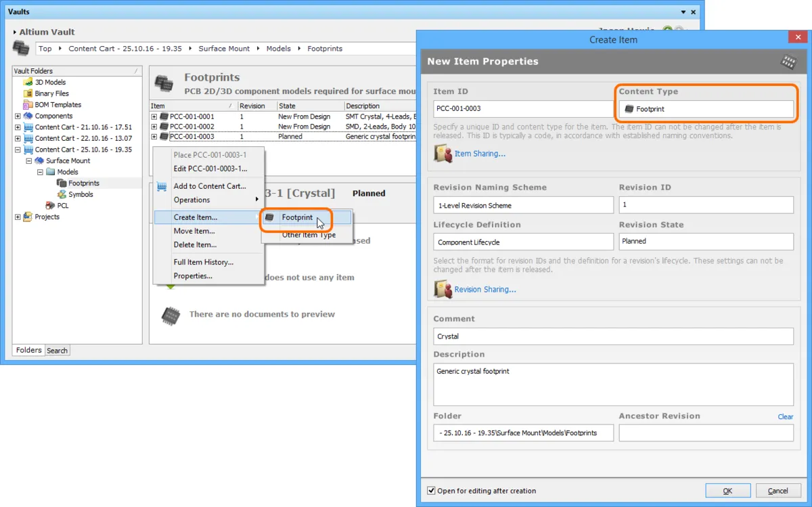
Task: Expand Content Cart - 21.10.16 - 17.51 node
Action: coord(18,127)
